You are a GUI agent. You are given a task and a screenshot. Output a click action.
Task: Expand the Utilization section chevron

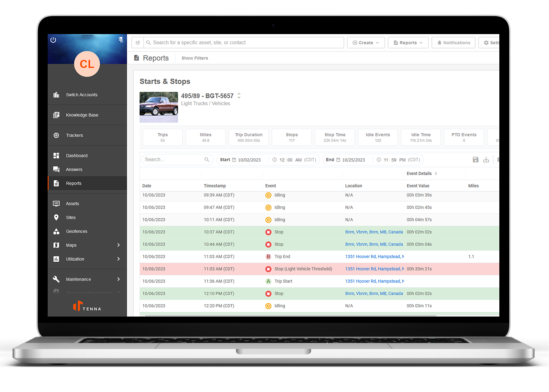(x=118, y=259)
